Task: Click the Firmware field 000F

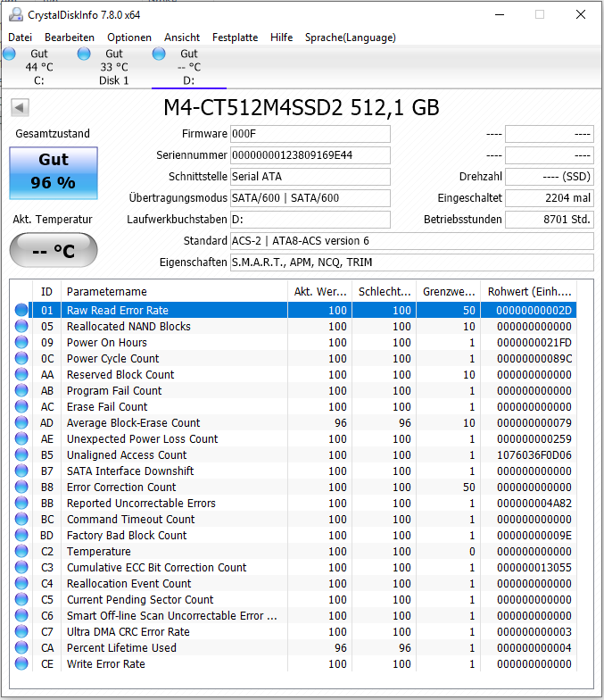Action: [x=310, y=134]
